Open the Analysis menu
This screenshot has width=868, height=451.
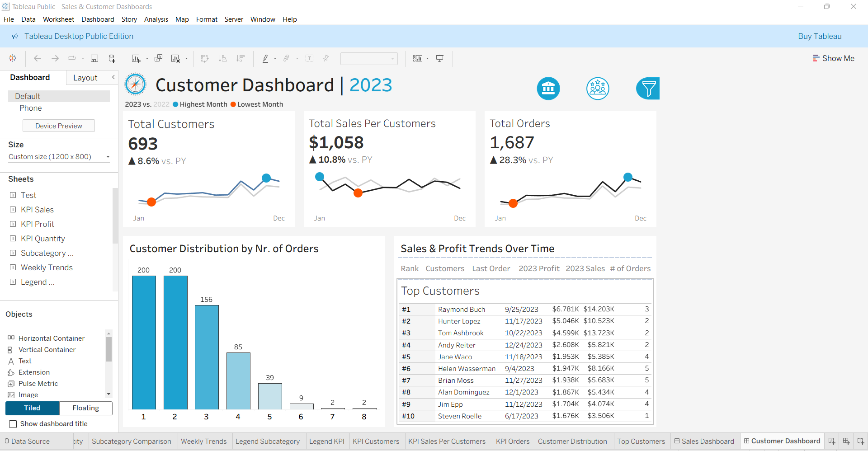click(156, 19)
